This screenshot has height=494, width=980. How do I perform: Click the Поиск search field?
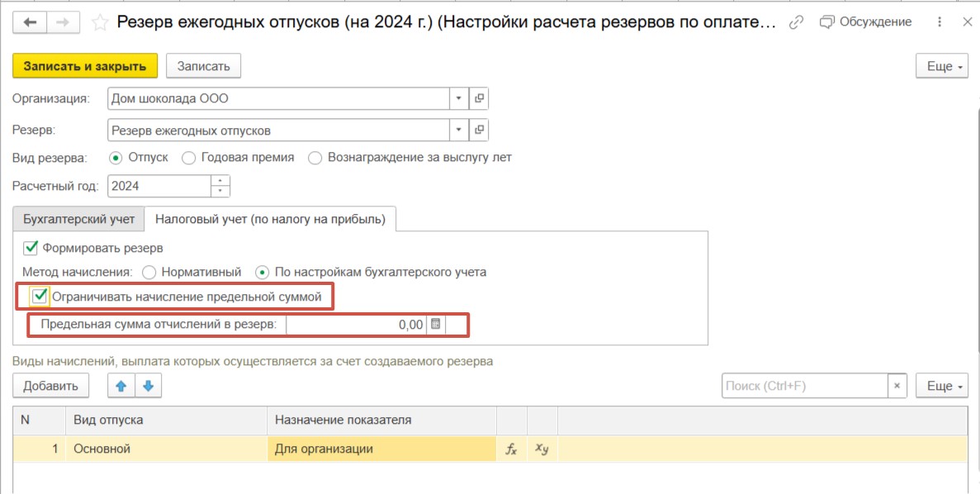(x=804, y=386)
